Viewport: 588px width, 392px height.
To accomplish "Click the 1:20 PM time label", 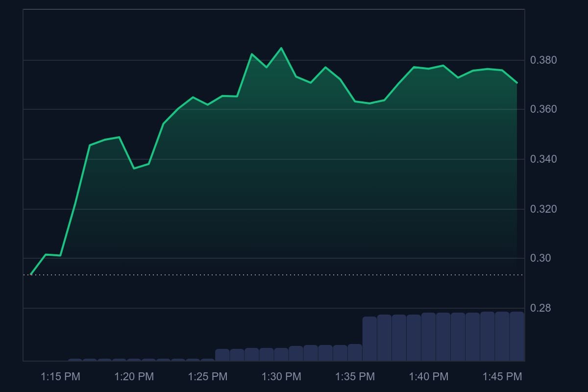I will point(134,377).
